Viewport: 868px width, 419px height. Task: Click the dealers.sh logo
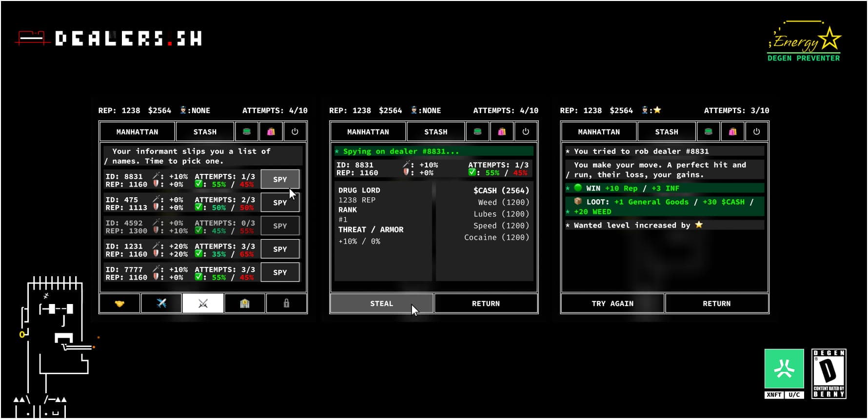[109, 38]
